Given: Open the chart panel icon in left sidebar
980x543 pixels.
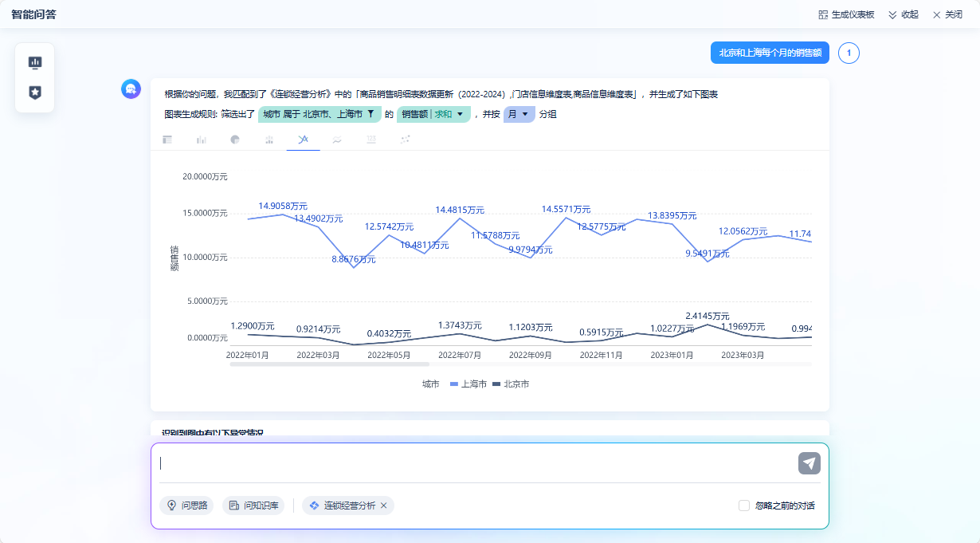Looking at the screenshot, I should point(35,62).
